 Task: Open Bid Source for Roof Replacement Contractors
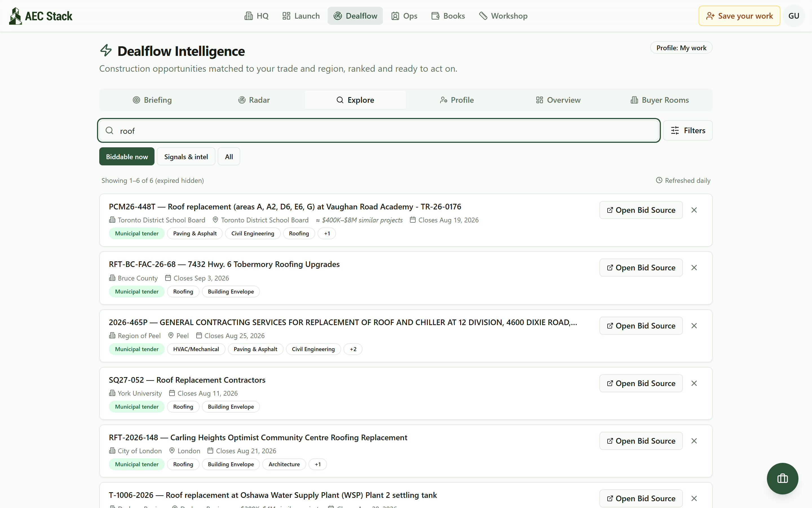tap(641, 383)
